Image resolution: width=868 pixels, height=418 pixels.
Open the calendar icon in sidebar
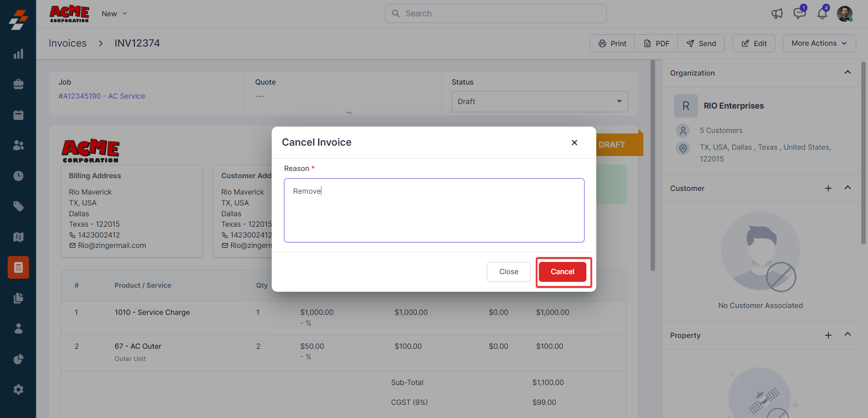18,115
